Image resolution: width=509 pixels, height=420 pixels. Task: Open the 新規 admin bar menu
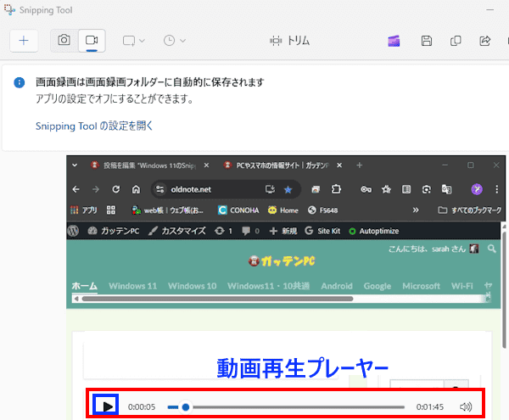point(283,231)
